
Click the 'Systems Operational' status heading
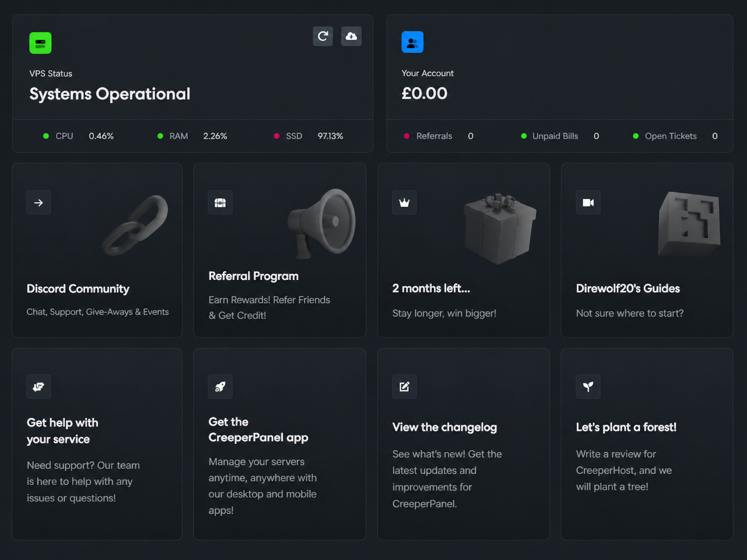coord(110,94)
